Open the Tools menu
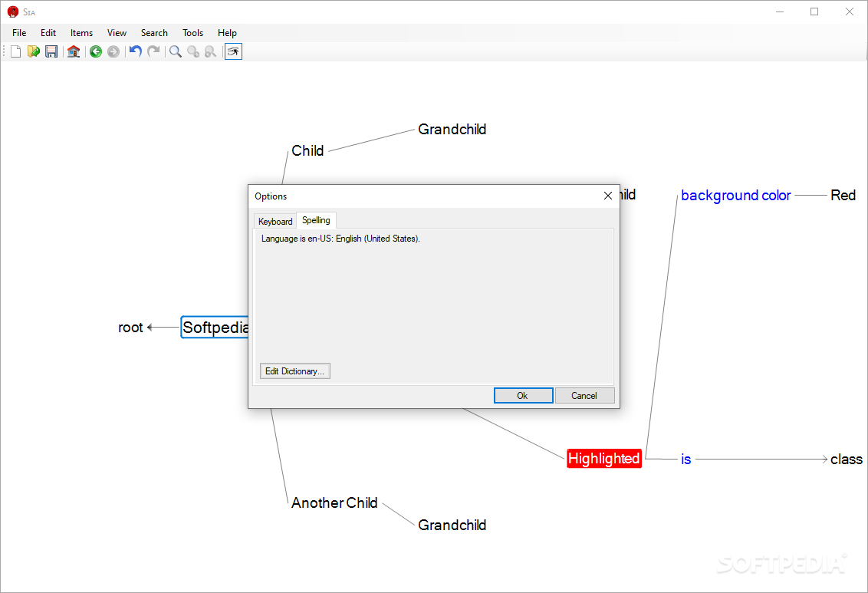868x593 pixels. (192, 33)
